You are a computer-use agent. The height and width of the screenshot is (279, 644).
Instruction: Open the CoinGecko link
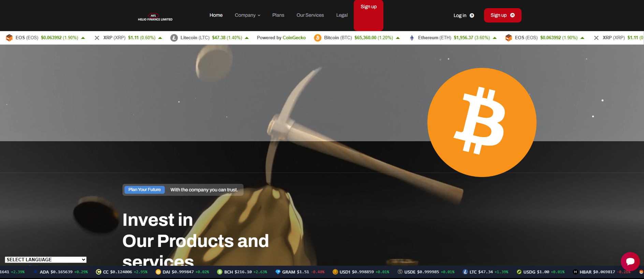click(294, 38)
